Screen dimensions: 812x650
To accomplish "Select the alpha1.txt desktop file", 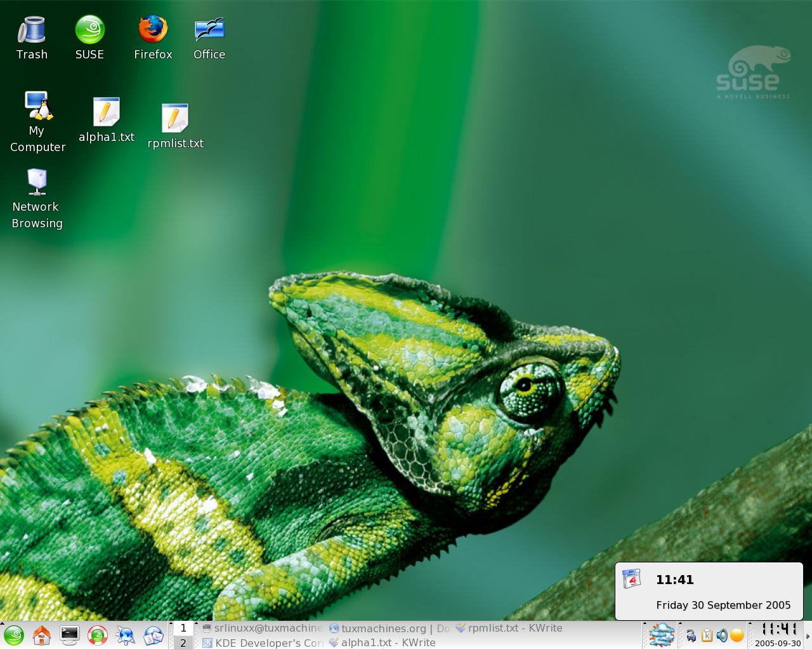I will coord(107,120).
